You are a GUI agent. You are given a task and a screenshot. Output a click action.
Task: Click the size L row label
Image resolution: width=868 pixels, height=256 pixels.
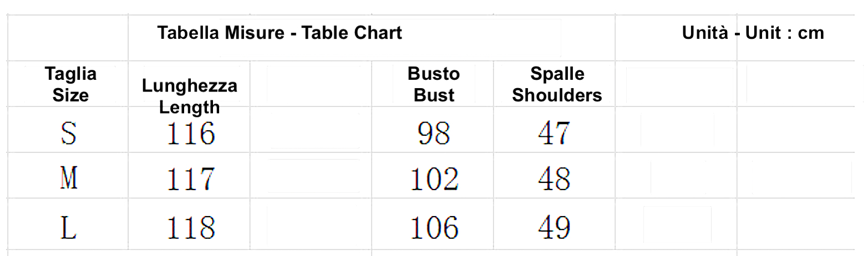pyautogui.click(x=68, y=228)
